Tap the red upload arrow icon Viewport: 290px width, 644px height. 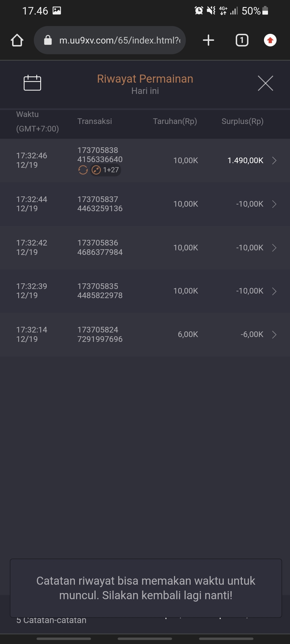[270, 40]
